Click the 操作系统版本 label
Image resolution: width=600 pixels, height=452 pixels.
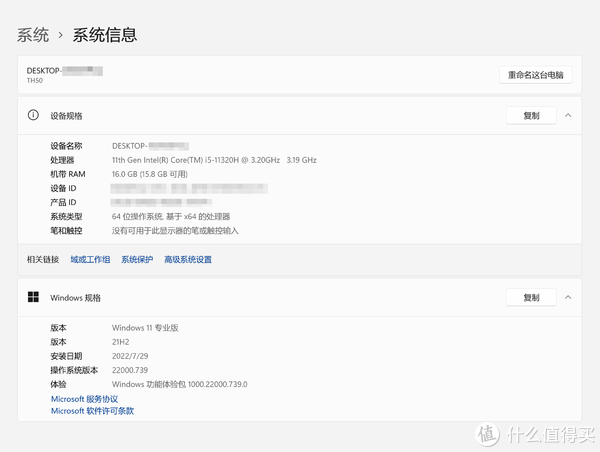(74, 370)
